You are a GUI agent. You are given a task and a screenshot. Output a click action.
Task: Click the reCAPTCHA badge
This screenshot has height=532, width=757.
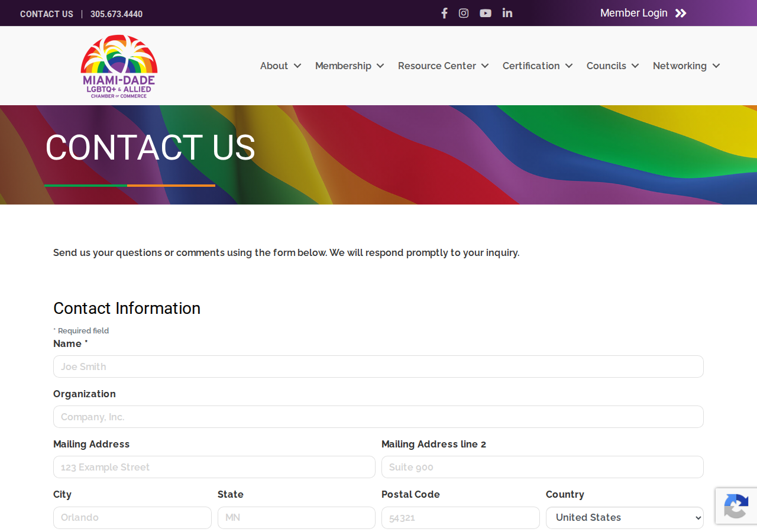pyautogui.click(x=736, y=506)
